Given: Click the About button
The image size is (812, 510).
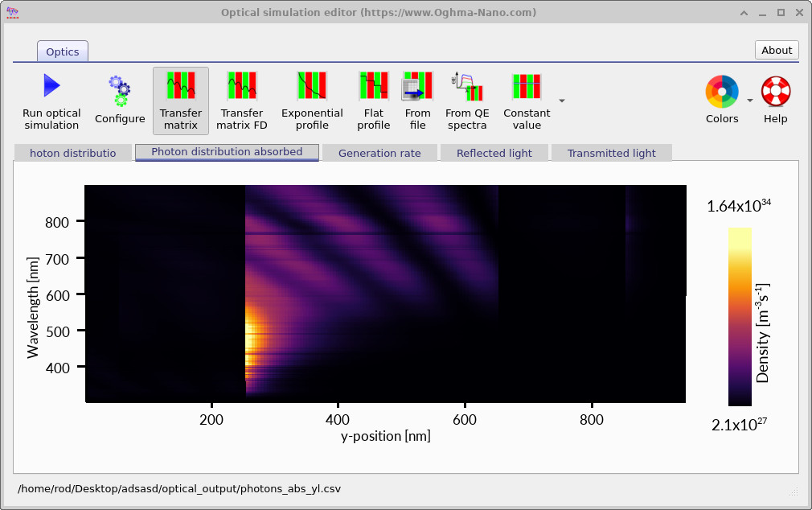Looking at the screenshot, I should (777, 50).
